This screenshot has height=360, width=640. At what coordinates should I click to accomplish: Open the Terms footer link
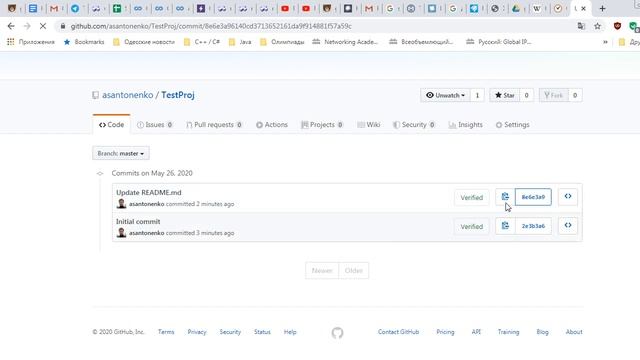point(166,332)
